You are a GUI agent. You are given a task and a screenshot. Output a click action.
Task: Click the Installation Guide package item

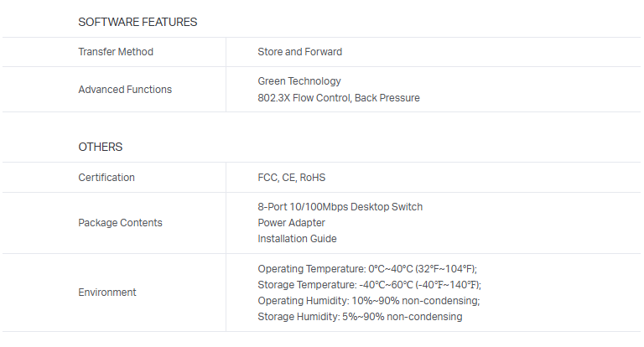297,239
